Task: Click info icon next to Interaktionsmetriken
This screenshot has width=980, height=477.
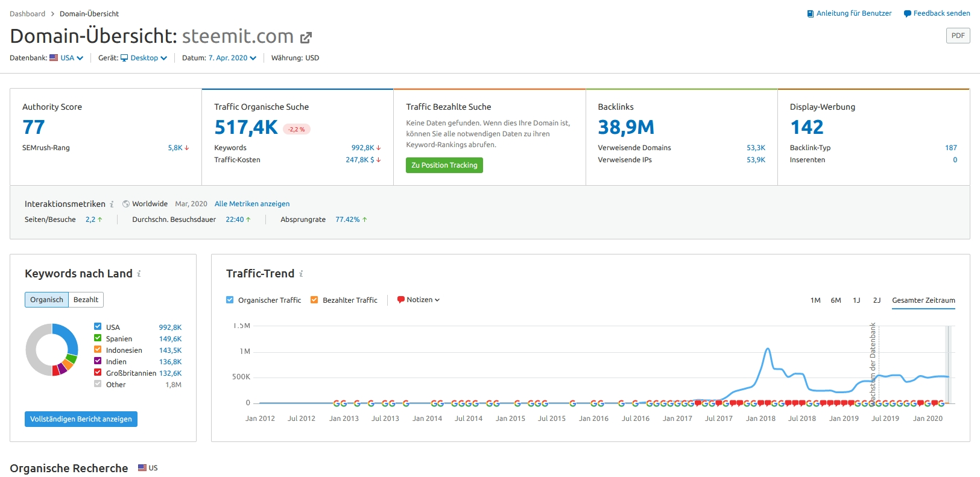Action: tap(112, 204)
